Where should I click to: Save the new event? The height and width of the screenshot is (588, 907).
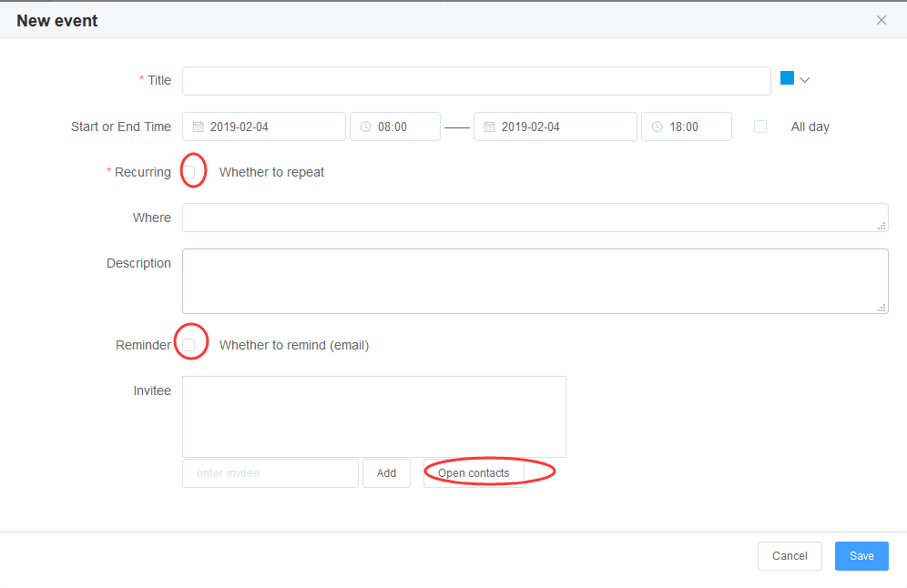861,555
